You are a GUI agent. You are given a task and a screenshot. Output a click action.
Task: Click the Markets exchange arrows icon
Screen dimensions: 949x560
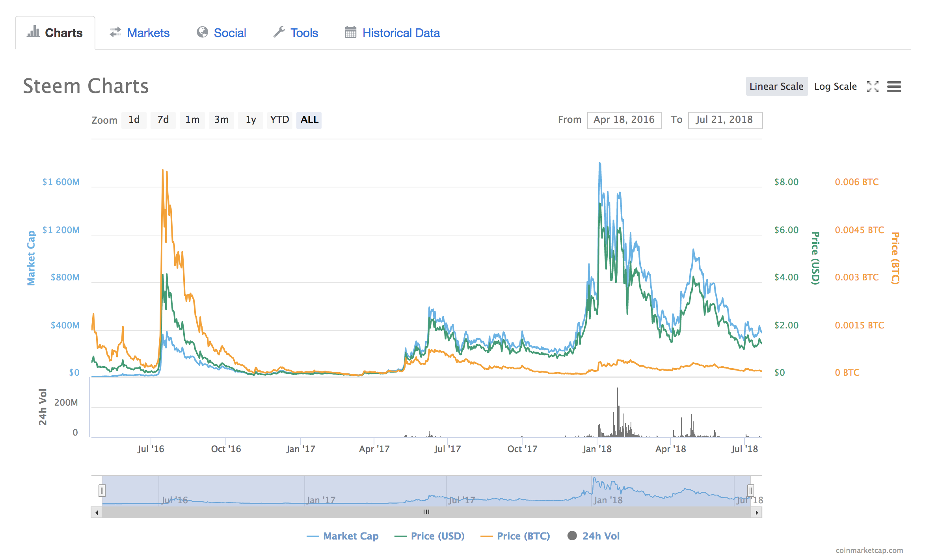point(115,32)
